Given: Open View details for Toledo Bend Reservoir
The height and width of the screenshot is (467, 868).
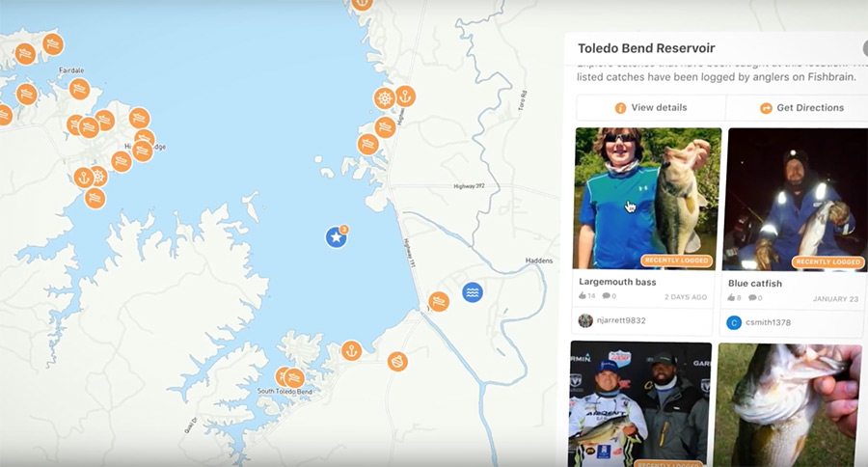Looking at the screenshot, I should 651,107.
